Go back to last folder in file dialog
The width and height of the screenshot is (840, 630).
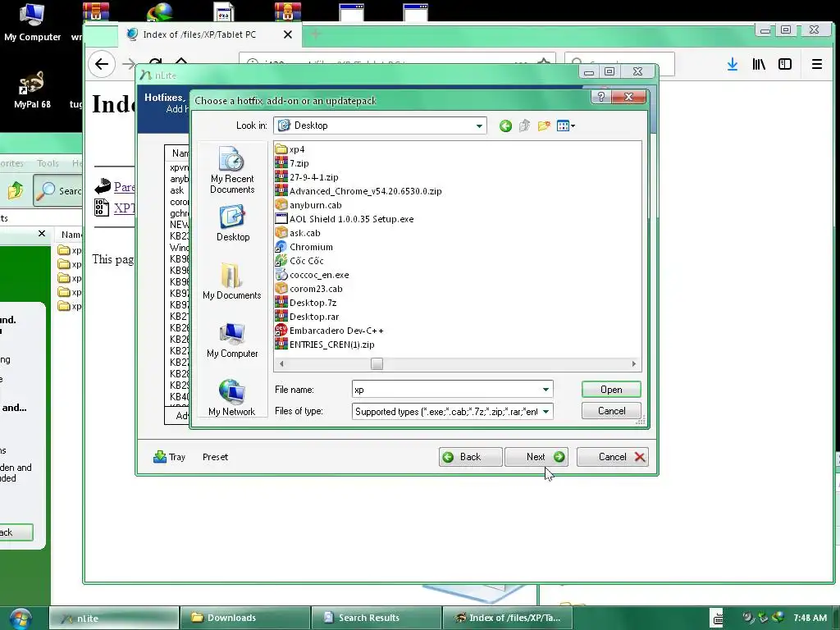505,126
